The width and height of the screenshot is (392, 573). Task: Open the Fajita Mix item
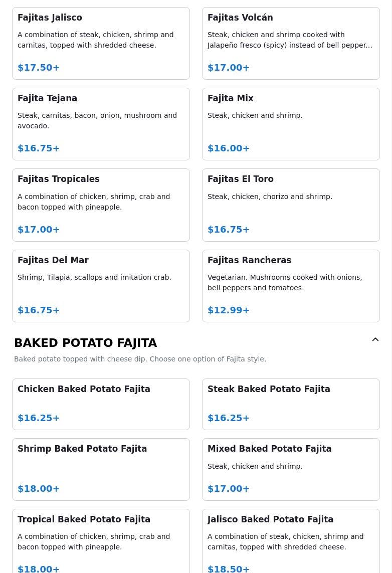point(291,124)
